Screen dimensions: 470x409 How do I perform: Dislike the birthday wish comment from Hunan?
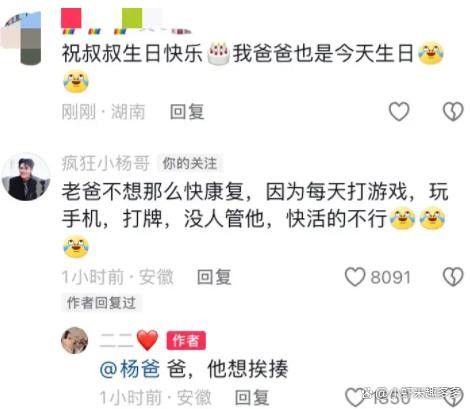(x=453, y=111)
